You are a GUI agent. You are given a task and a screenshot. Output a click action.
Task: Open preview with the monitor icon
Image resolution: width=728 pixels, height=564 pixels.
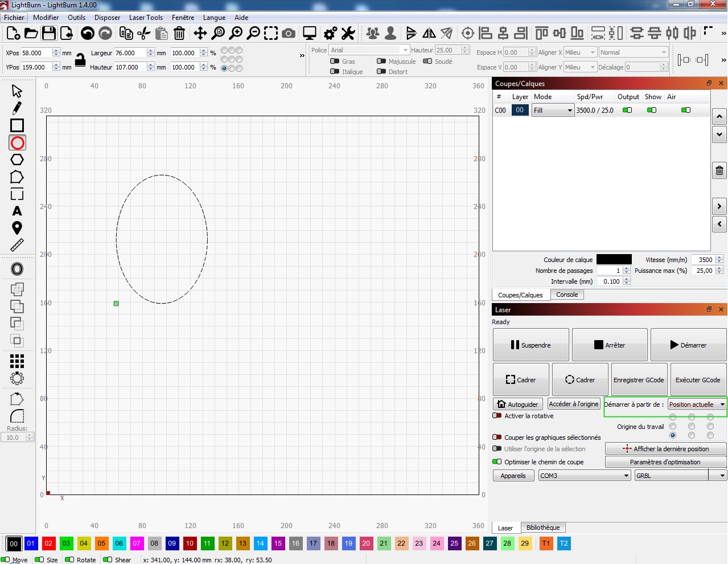[310, 33]
